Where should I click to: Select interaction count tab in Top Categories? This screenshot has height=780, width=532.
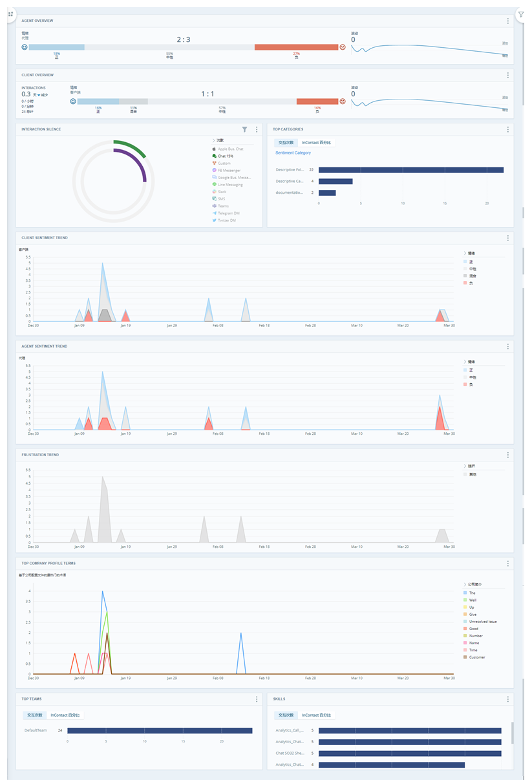point(286,142)
